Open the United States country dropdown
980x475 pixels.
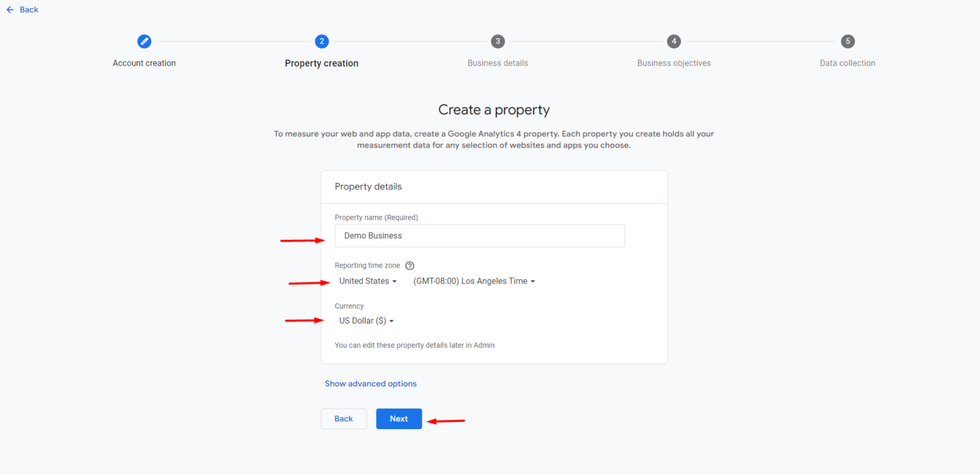pyautogui.click(x=367, y=281)
